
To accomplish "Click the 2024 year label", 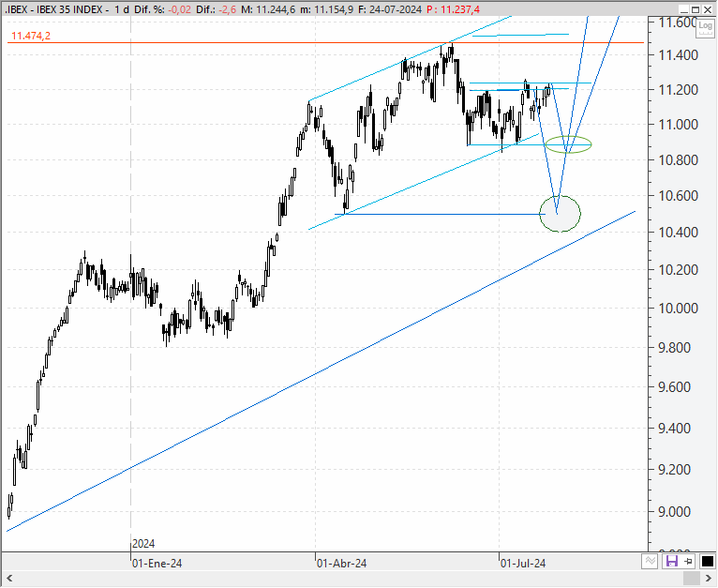I will 143,544.
